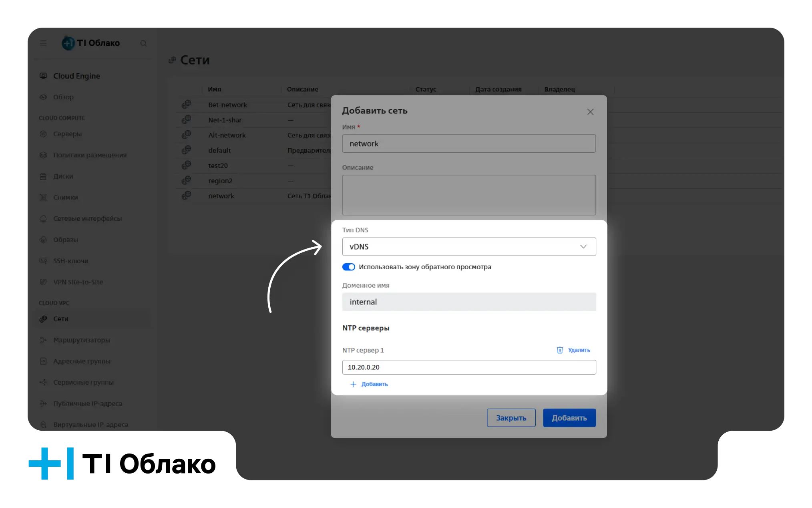Click Alt-network in networks table

227,135
